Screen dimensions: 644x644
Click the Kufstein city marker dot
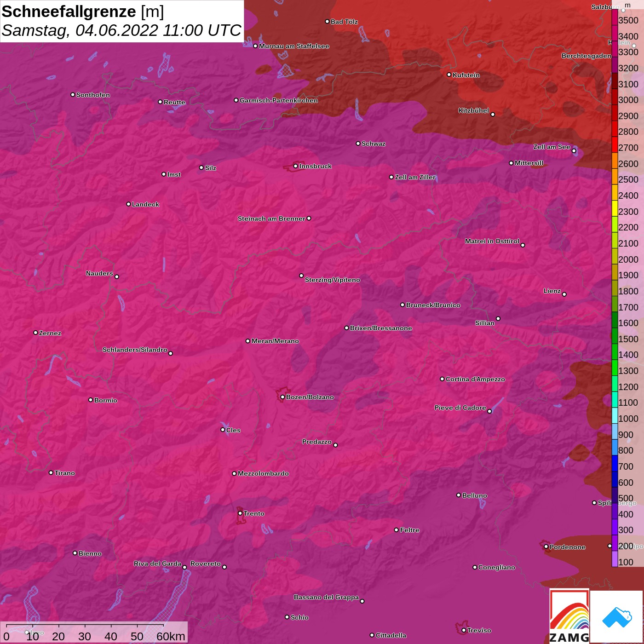pos(449,75)
